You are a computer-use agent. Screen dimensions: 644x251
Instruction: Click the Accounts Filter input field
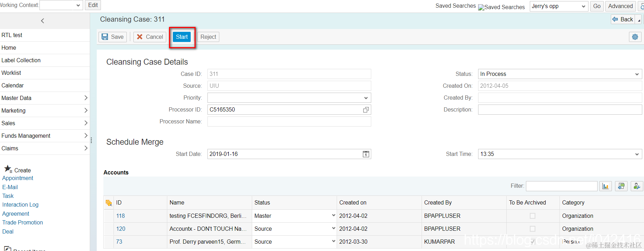(x=562, y=186)
